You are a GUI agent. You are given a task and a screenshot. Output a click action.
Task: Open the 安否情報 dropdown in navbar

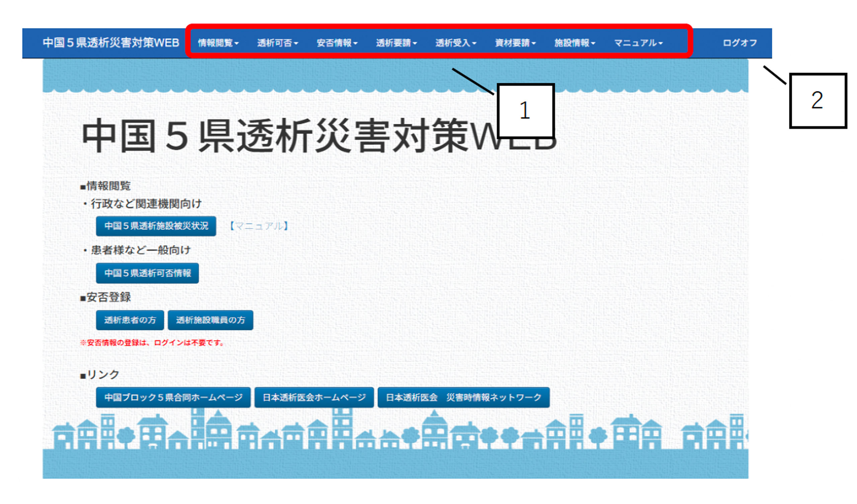pyautogui.click(x=337, y=43)
